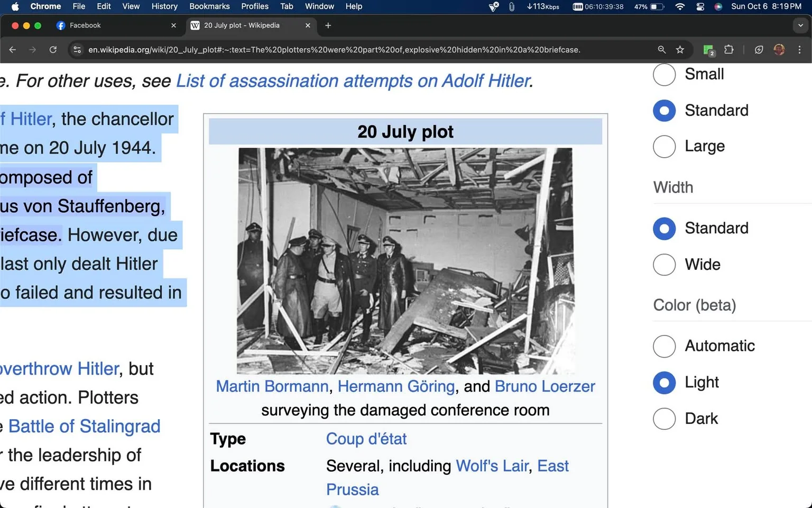This screenshot has height=508, width=812.
Task: Open the Chrome profile avatar
Action: pos(779,50)
